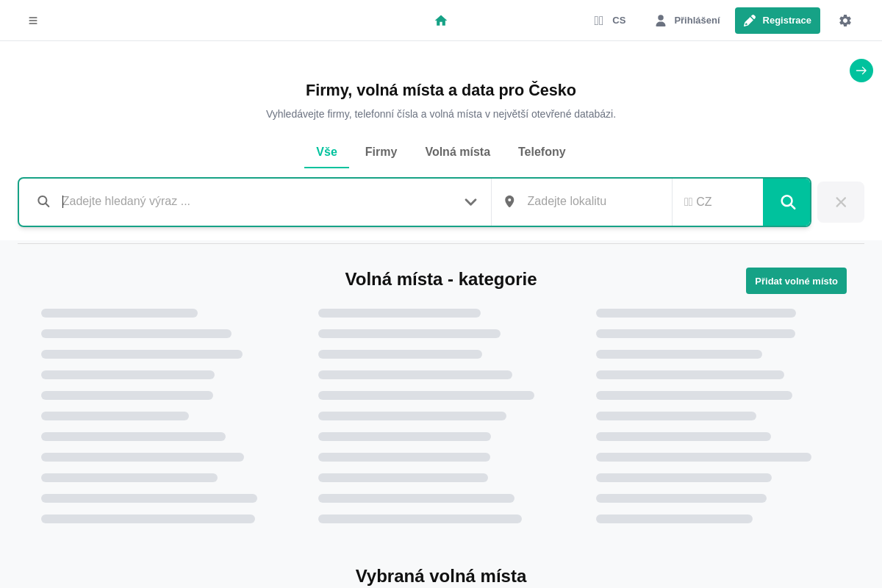This screenshot has height=588, width=882.
Task: Switch to the Volná místa tab
Action: 457,152
